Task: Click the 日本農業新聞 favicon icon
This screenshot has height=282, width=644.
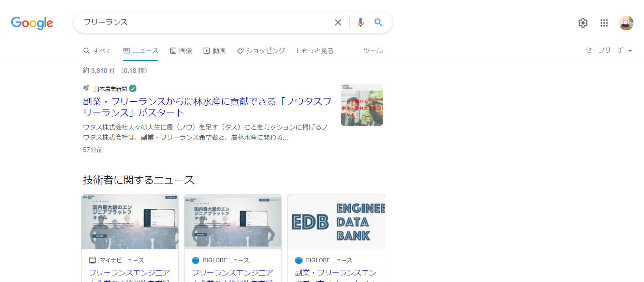Action: click(87, 88)
